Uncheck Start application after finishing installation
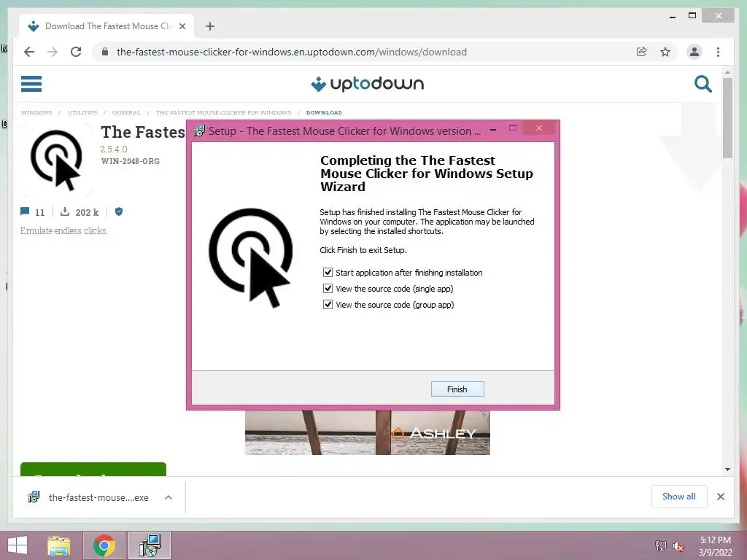 [x=328, y=273]
